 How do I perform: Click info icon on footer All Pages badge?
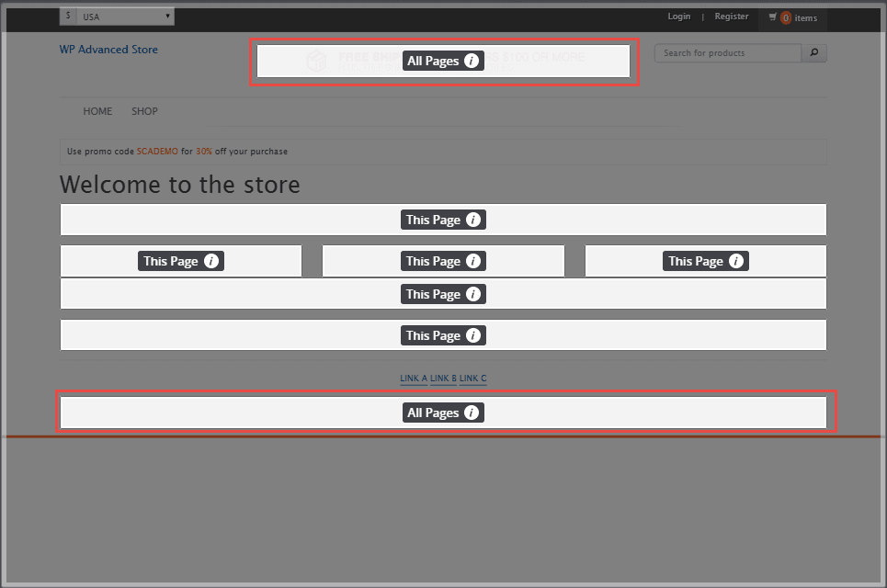472,413
